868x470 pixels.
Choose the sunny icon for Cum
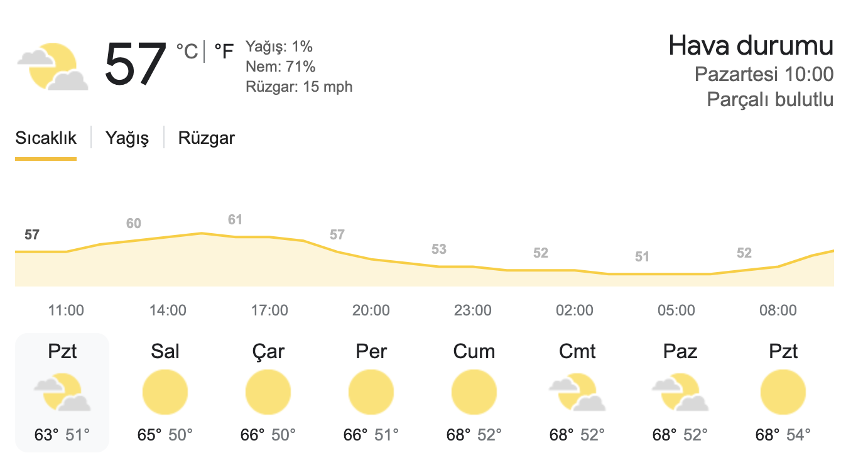pos(474,393)
